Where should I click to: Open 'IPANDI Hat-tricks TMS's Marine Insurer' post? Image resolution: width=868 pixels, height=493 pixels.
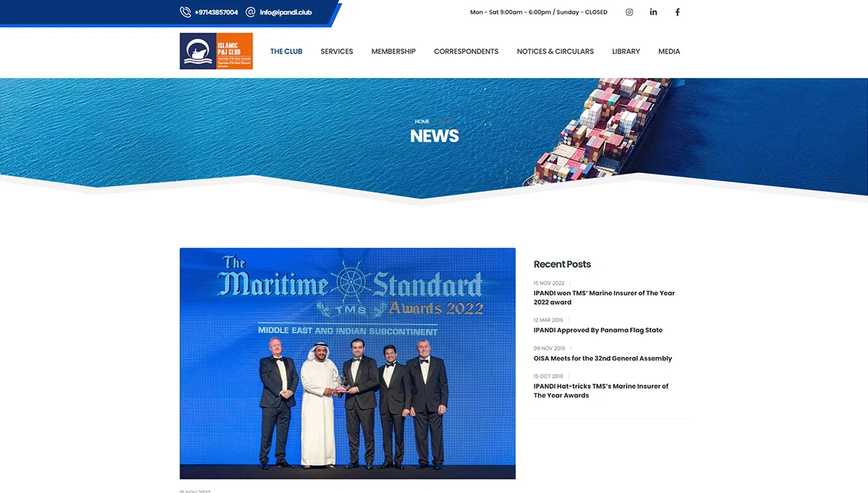point(601,391)
